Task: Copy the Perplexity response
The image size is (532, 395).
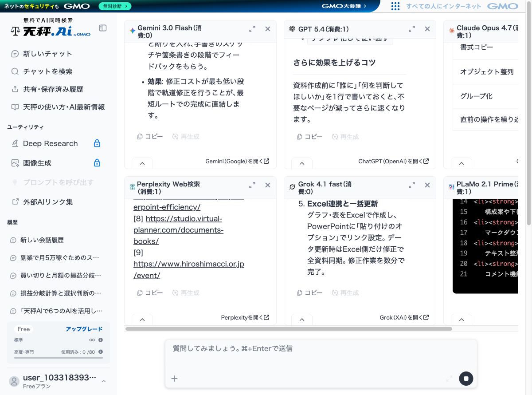Action: point(150,293)
